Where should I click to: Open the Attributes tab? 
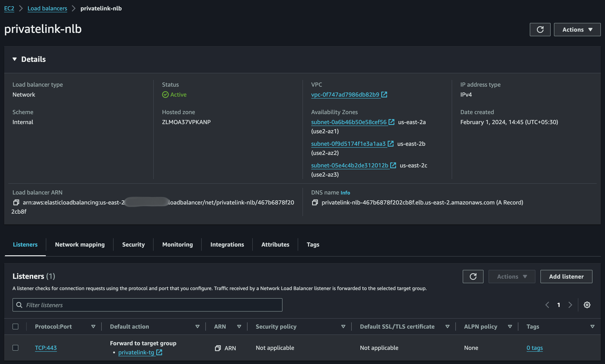point(275,244)
